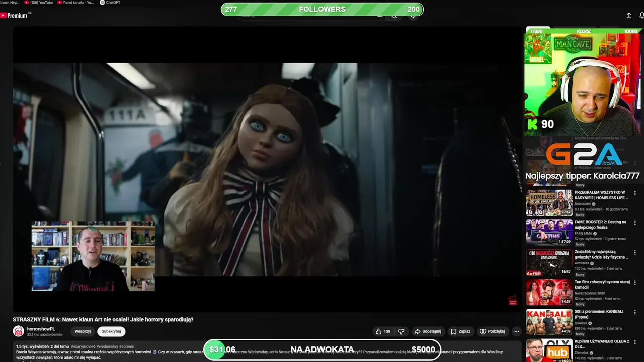
Task: Click the KICKS goal bar above webcam
Action: pyautogui.click(x=583, y=31)
